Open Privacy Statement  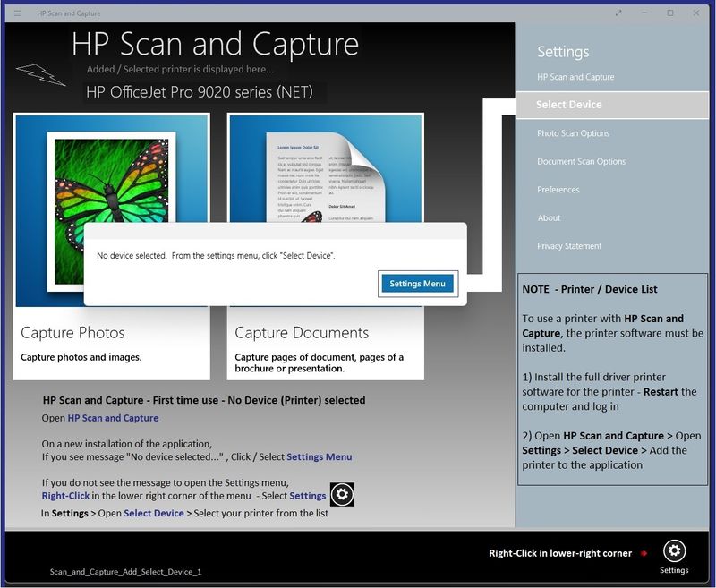(569, 246)
